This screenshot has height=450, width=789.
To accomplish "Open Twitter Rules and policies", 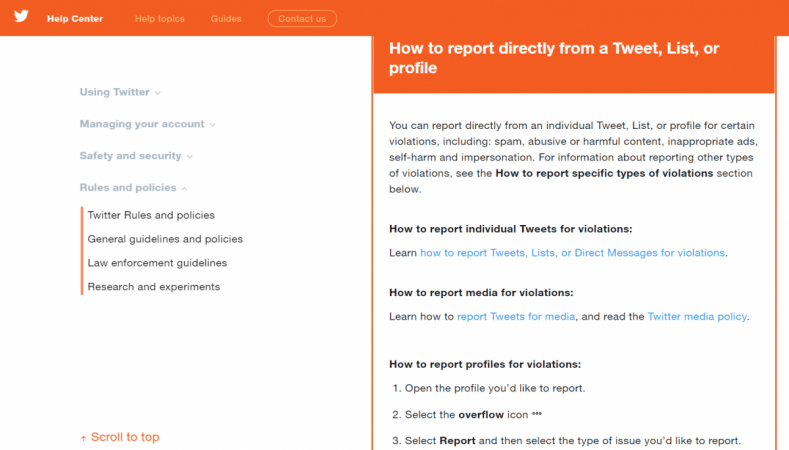I will (151, 215).
